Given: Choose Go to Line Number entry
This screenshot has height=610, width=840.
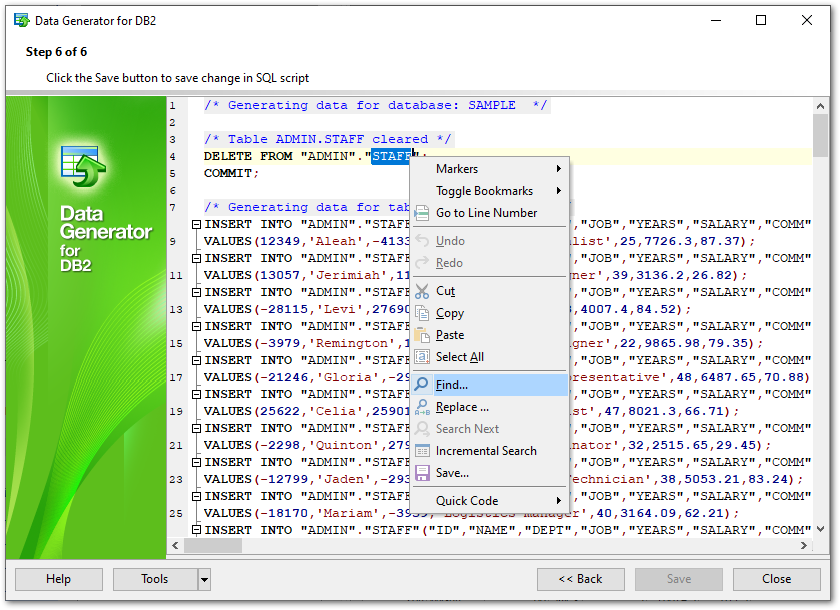Looking at the screenshot, I should tap(489, 213).
